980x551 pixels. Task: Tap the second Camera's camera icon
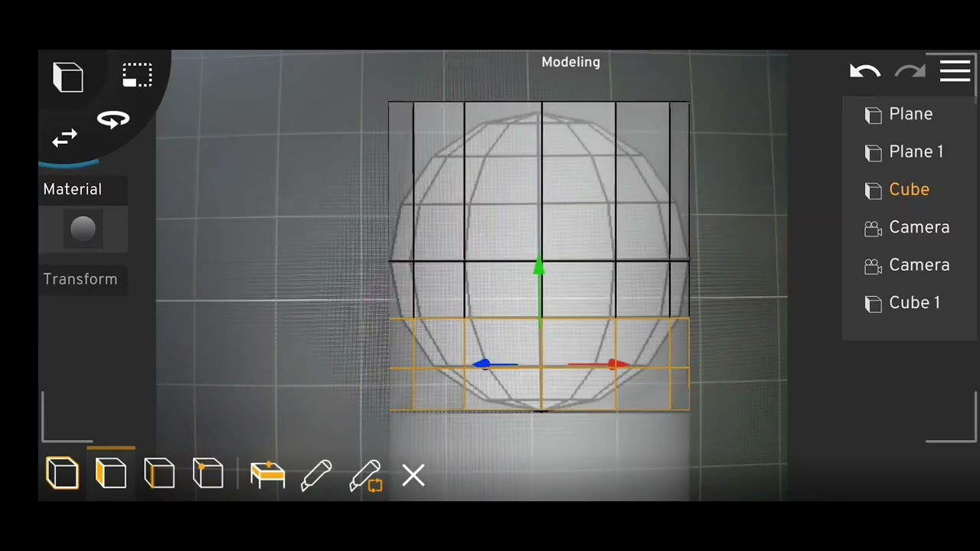(x=873, y=266)
